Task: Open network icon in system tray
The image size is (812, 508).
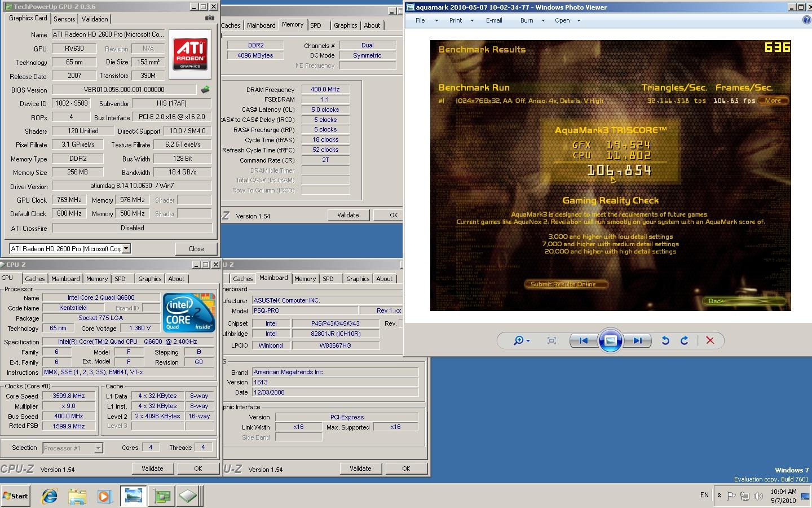Action: coord(745,496)
